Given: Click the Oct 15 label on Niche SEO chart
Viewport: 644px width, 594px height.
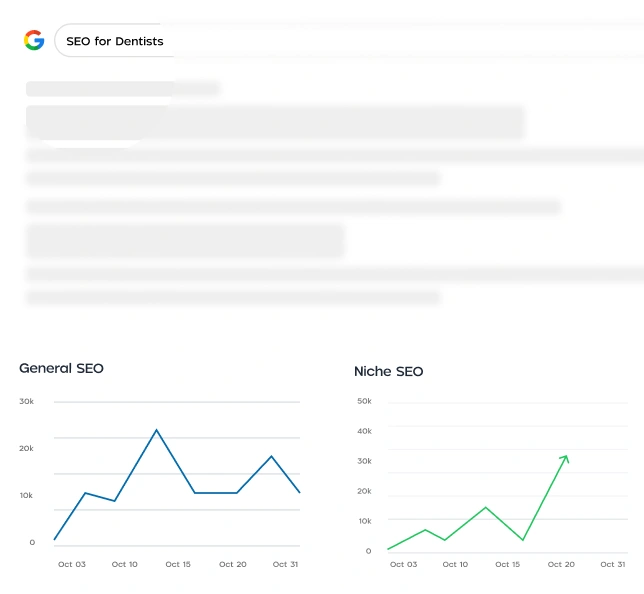Looking at the screenshot, I should click(x=507, y=564).
